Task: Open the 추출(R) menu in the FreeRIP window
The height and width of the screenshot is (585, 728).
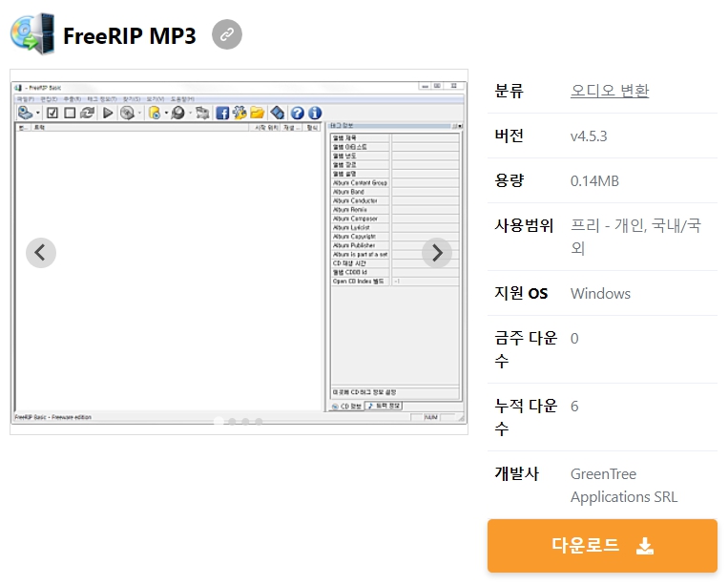Action: pyautogui.click(x=72, y=99)
